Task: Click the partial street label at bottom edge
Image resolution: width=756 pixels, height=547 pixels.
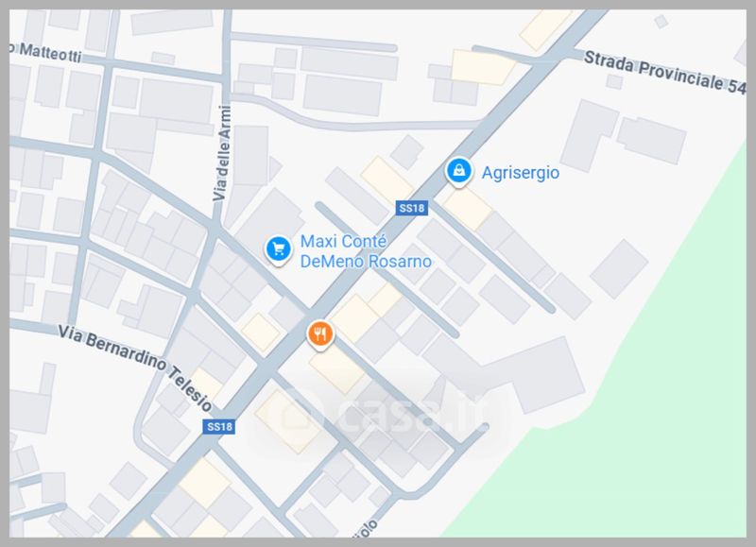Action: (x=367, y=529)
